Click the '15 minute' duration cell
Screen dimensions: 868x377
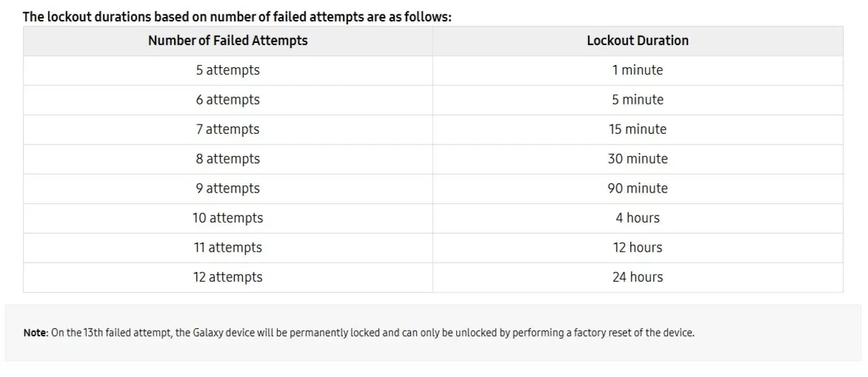pyautogui.click(x=637, y=129)
